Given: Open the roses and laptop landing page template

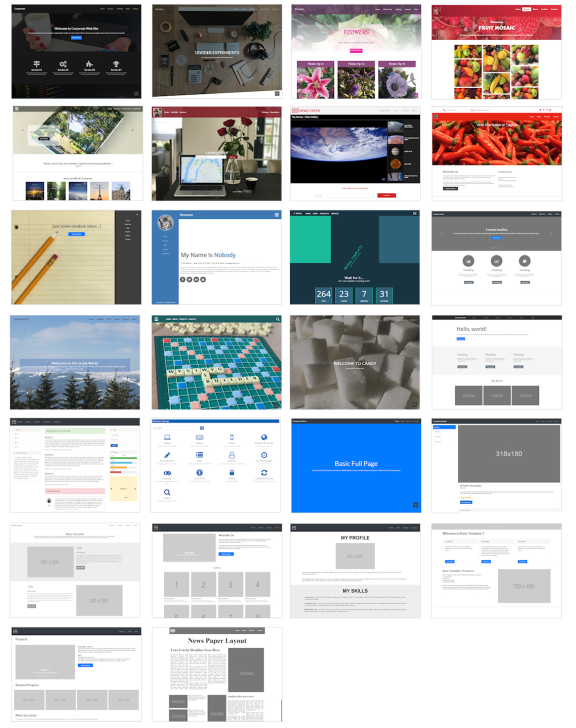Looking at the screenshot, I should [x=216, y=154].
